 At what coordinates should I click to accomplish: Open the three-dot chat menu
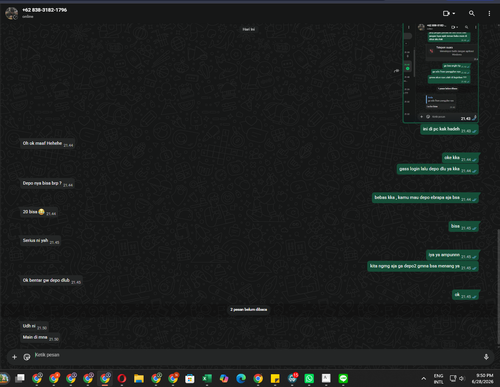(x=489, y=13)
